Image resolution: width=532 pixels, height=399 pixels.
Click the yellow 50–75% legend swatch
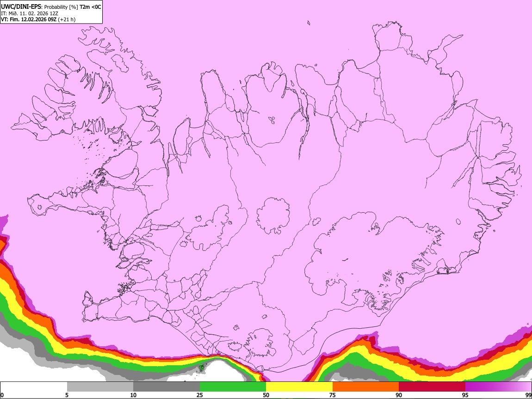click(299, 387)
